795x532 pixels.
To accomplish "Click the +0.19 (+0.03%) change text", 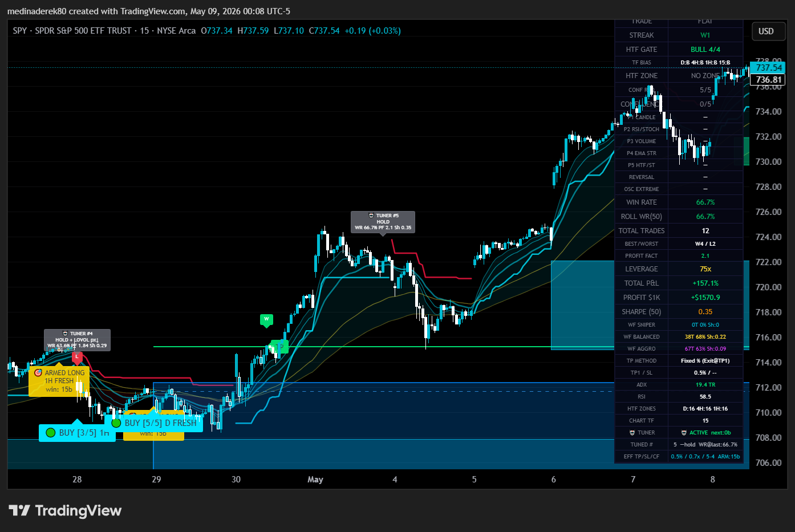I will tap(372, 31).
